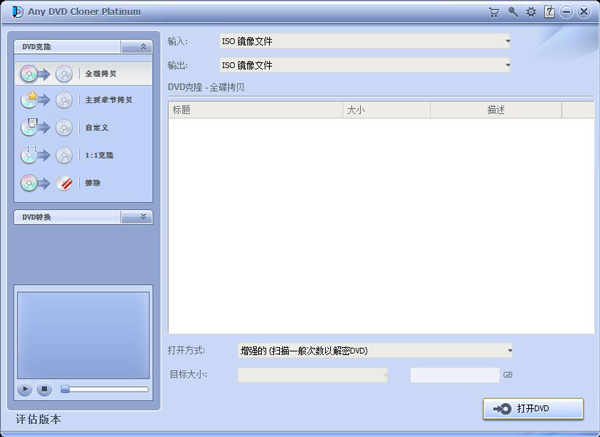Click the 打开DVD button
This screenshot has width=600, height=437.
pyautogui.click(x=533, y=409)
